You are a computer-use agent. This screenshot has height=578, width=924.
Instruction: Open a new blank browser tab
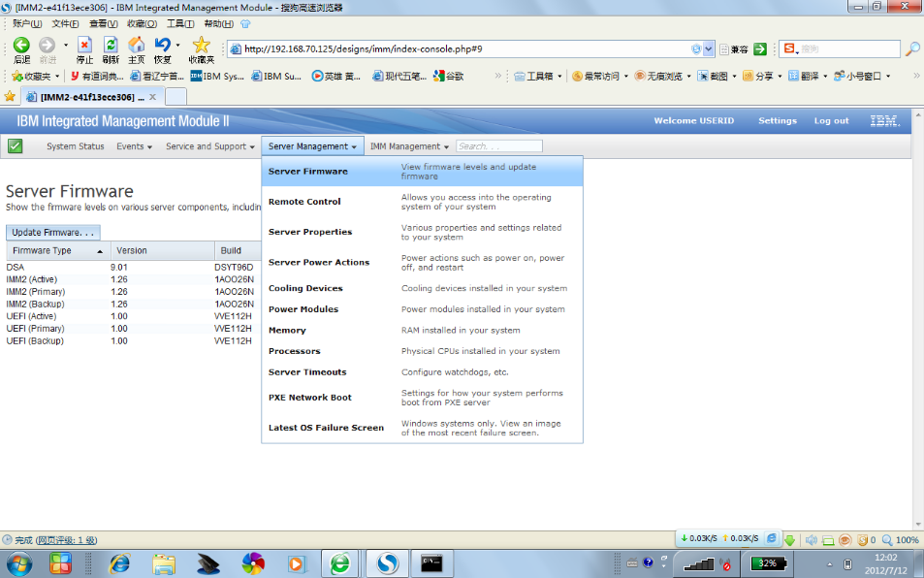coord(175,97)
